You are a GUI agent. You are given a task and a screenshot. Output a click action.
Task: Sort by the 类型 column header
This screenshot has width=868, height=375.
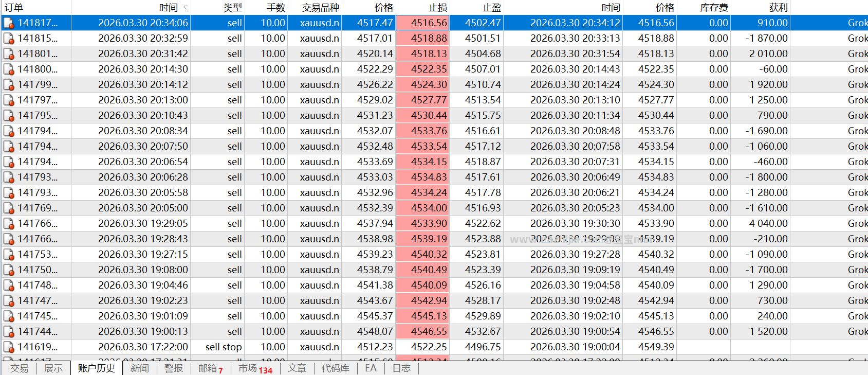coord(218,8)
